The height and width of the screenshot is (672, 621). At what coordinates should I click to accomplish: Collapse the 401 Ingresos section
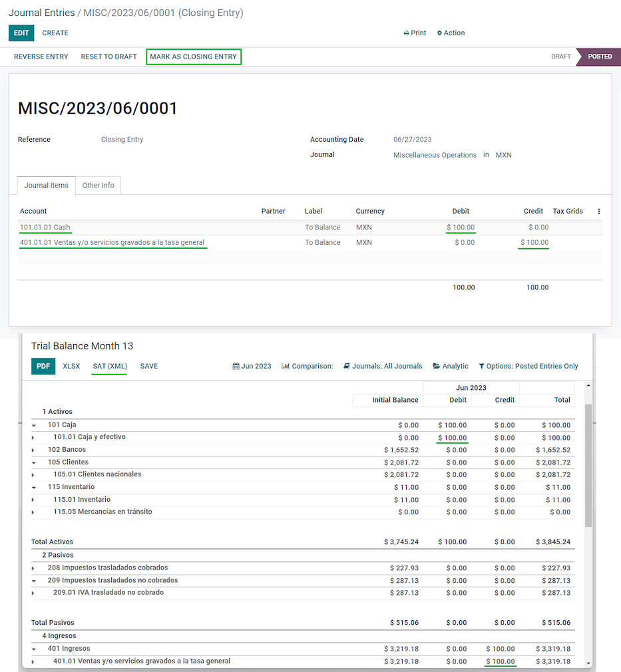(x=35, y=649)
